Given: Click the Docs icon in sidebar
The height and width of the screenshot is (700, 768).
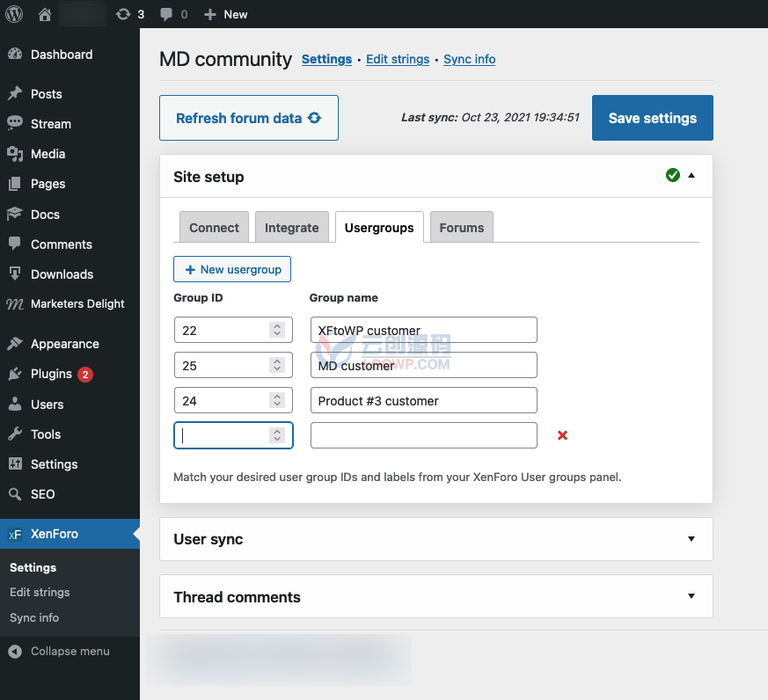Looking at the screenshot, I should pyautogui.click(x=15, y=214).
